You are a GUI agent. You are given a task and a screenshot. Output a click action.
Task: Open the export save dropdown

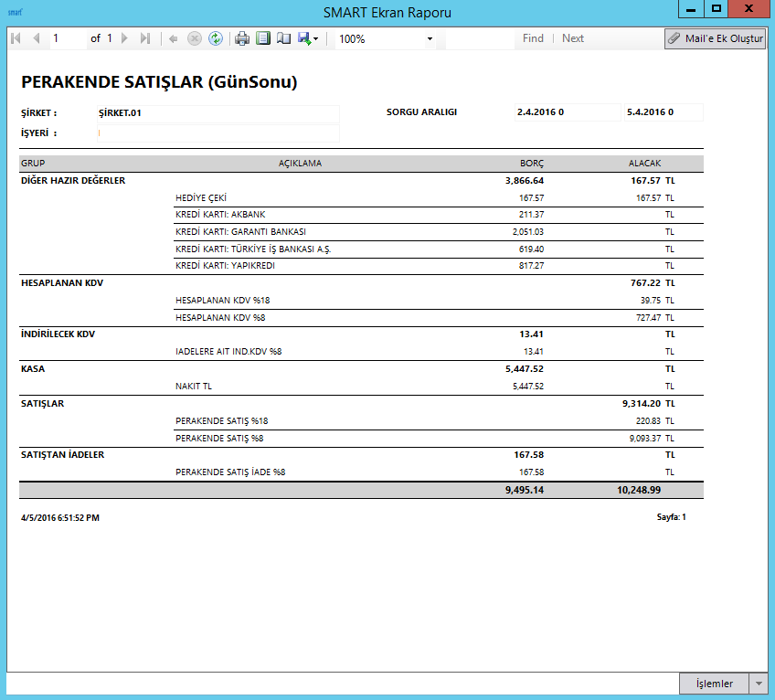[308, 38]
